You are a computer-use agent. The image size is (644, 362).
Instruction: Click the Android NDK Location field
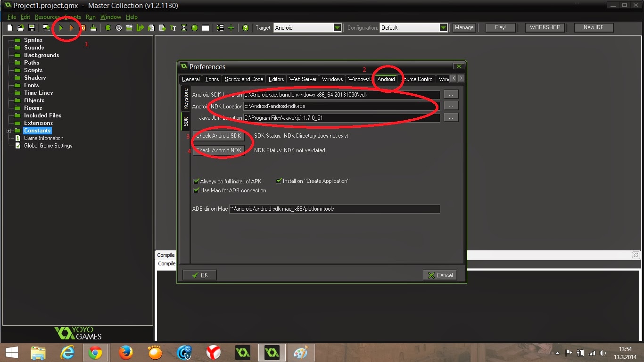pyautogui.click(x=341, y=106)
